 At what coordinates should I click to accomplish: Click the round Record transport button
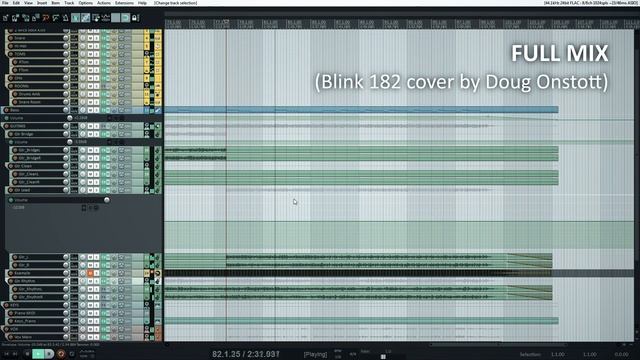tap(61, 353)
